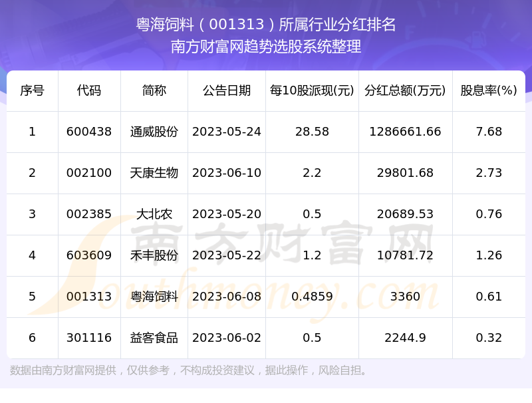532x403 pixels.
Task: Open the 通威股份 stock name
Action: point(154,132)
